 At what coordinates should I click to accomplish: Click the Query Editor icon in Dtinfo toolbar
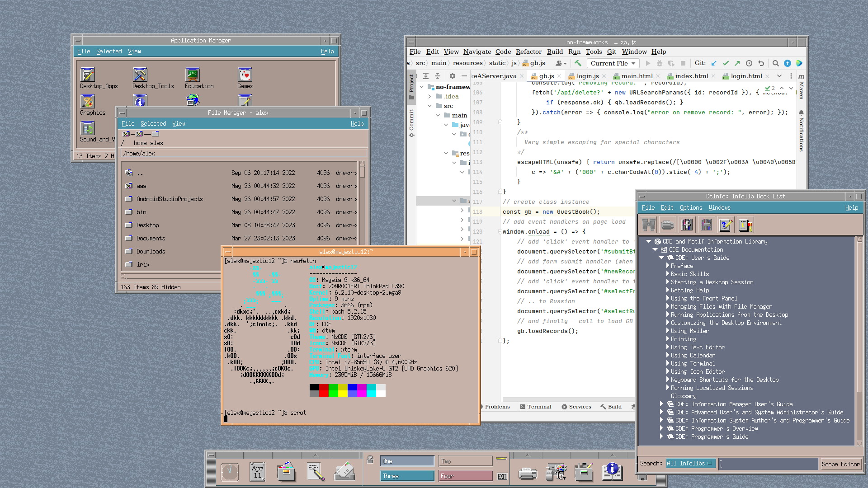726,225
